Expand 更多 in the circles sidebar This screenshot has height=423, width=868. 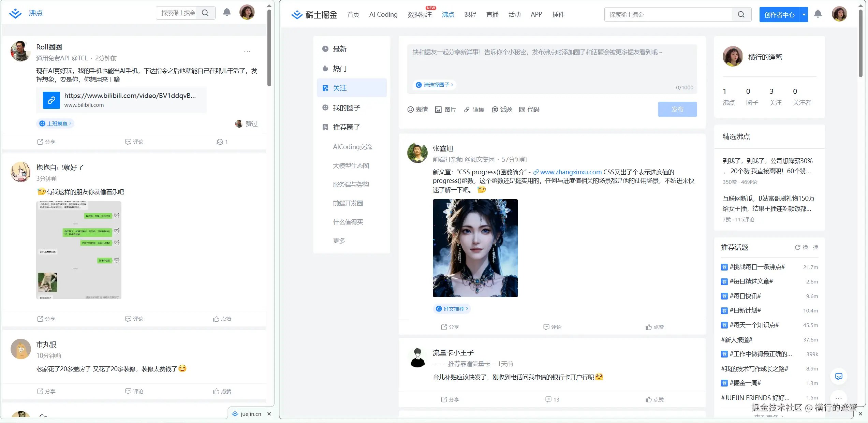tap(339, 240)
